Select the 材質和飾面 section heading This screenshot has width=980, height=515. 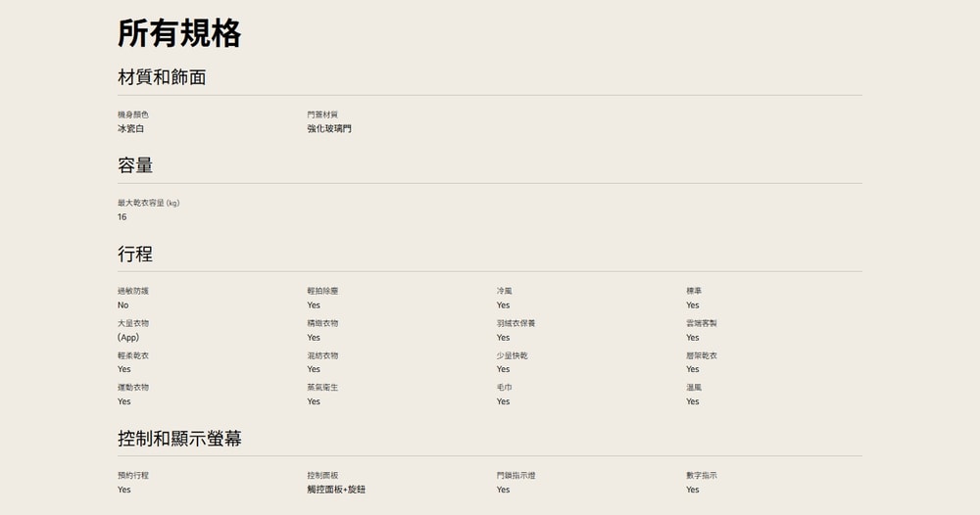tap(162, 77)
